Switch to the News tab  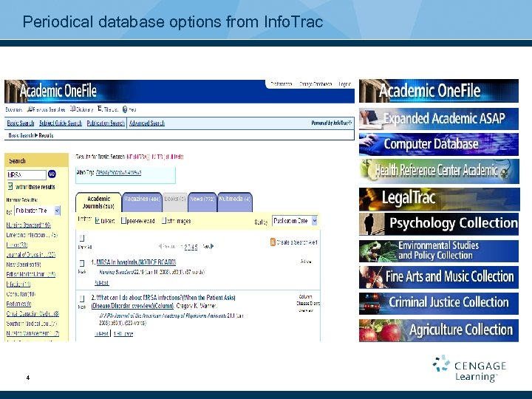pos(202,202)
